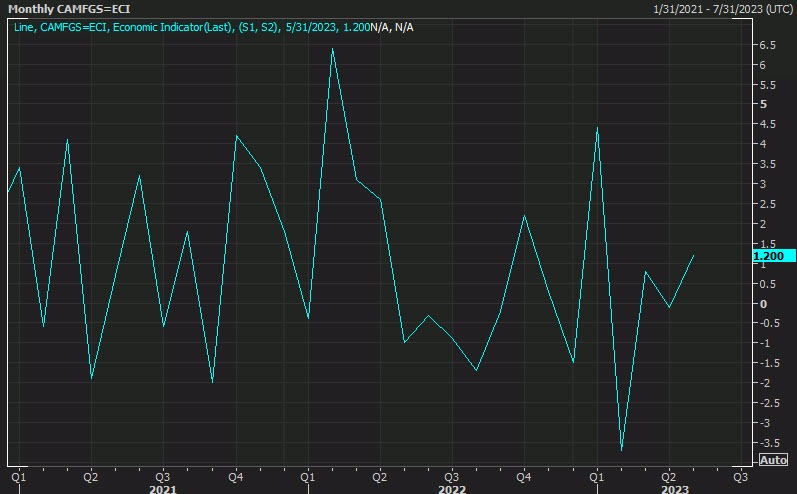
Task: Click the Auto scale button
Action: (773, 460)
